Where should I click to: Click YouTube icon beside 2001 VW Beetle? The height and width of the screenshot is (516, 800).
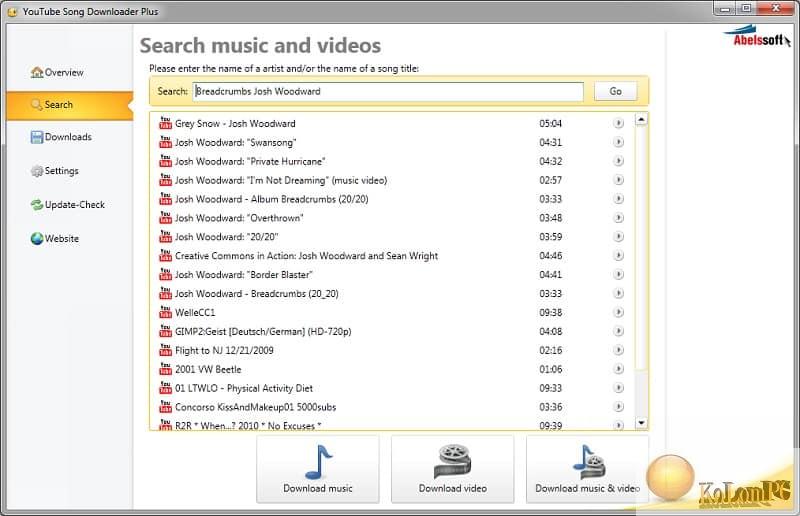click(x=165, y=368)
